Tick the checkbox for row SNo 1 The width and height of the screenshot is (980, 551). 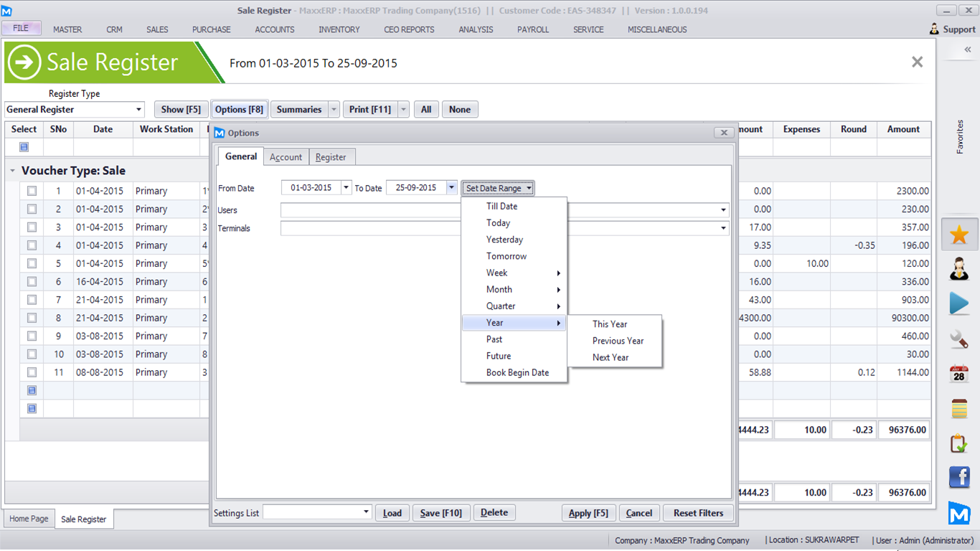(32, 191)
